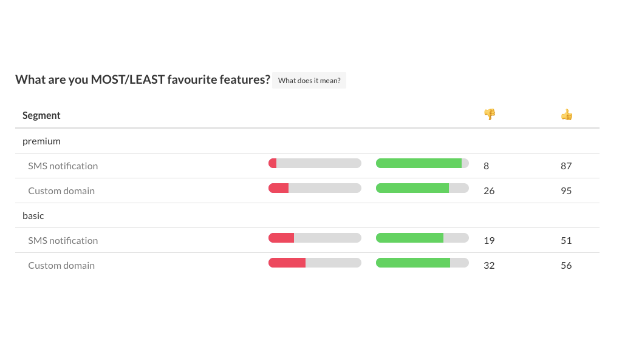622x364 pixels.
Task: Select basic SMS notification row label
Action: [x=63, y=240]
